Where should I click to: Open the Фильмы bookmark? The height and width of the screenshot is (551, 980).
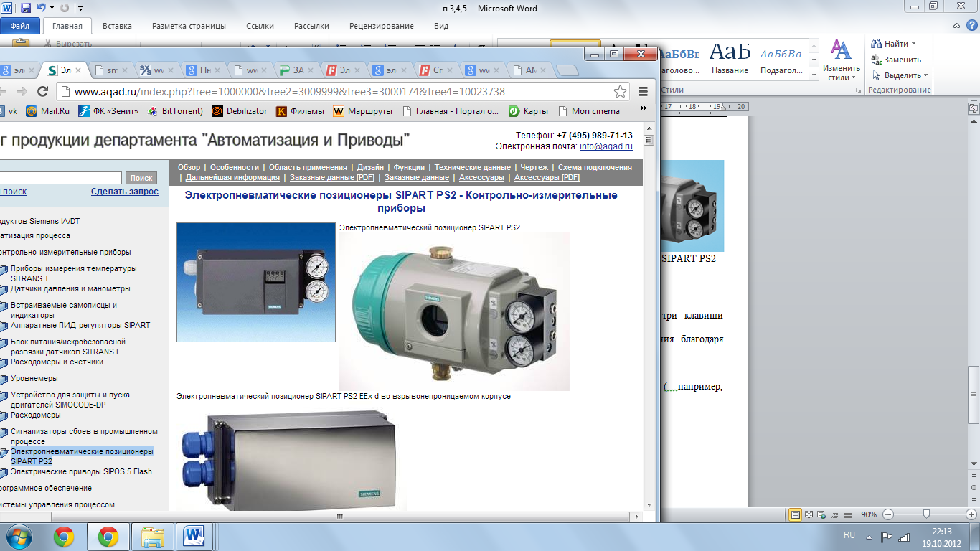tap(300, 111)
